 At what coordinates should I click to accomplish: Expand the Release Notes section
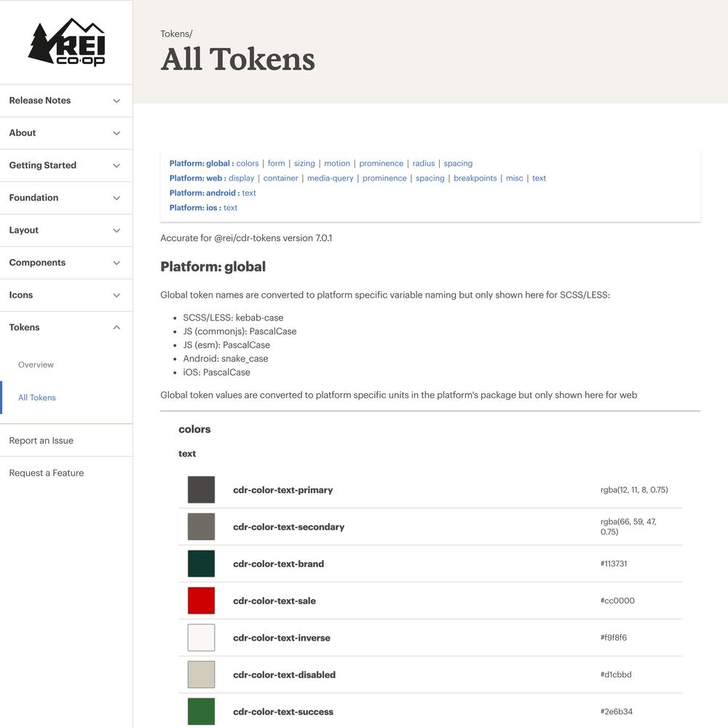66,100
